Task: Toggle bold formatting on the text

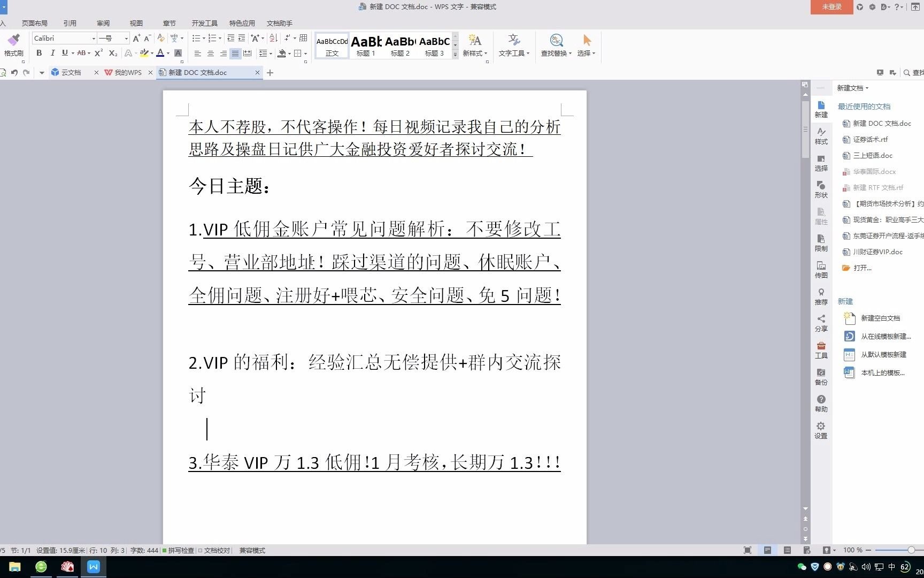Action: 38,53
